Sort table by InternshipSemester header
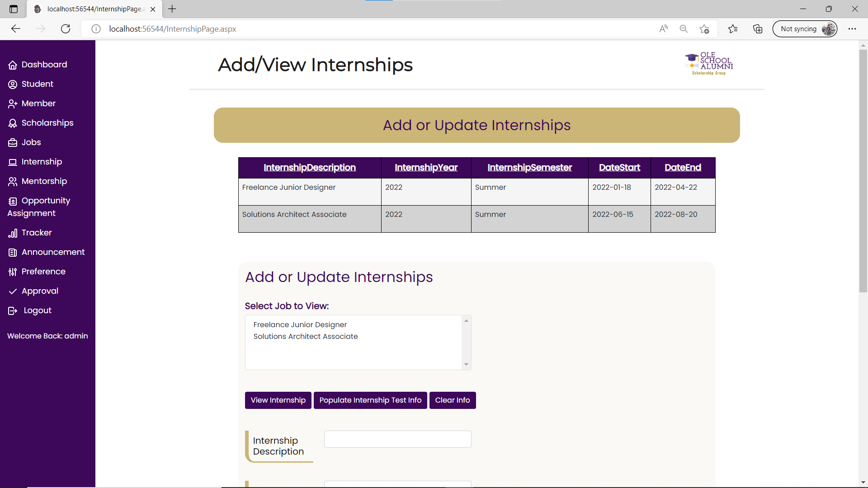Viewport: 868px width, 488px height. click(x=529, y=168)
